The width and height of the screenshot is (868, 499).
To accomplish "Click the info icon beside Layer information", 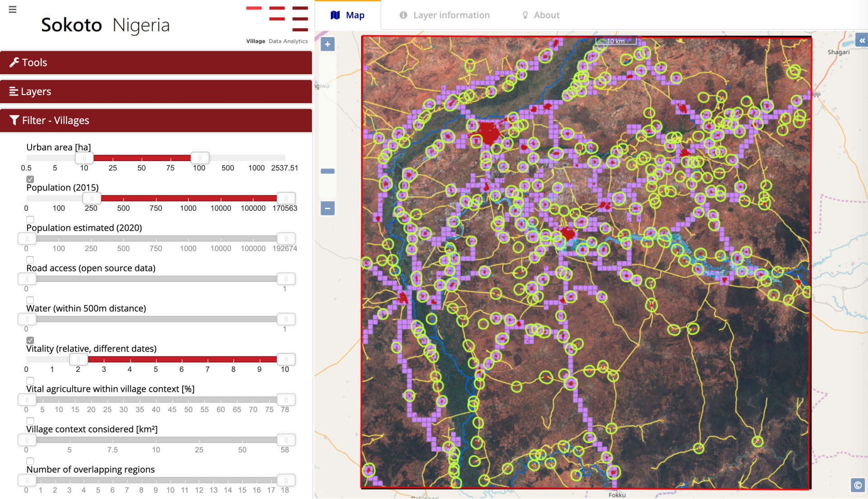I will click(x=403, y=15).
